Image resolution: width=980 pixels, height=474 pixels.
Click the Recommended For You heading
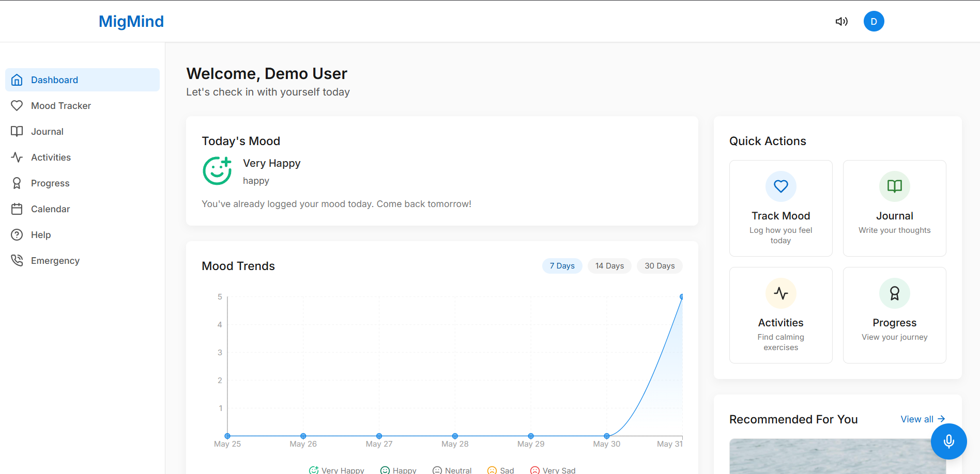(793, 419)
